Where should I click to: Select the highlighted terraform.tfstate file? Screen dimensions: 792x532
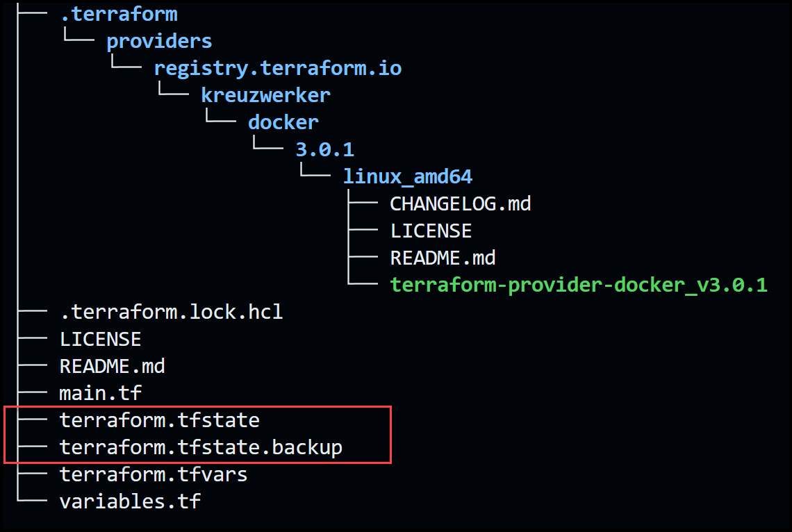(160, 420)
